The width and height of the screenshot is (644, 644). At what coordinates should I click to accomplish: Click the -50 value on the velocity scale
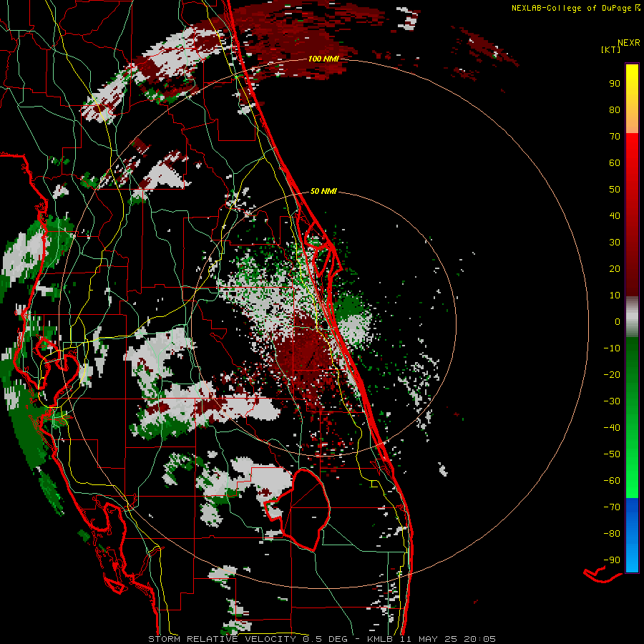pos(612,454)
